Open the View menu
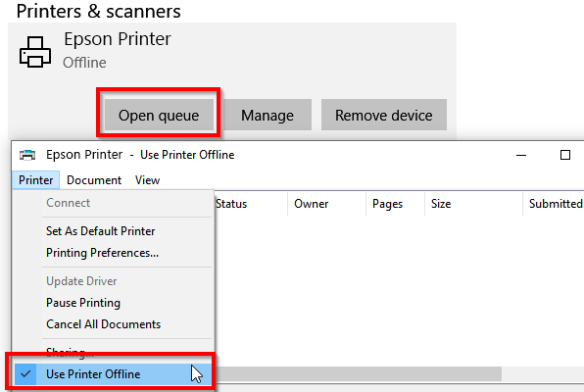This screenshot has height=392, width=584. 148,180
